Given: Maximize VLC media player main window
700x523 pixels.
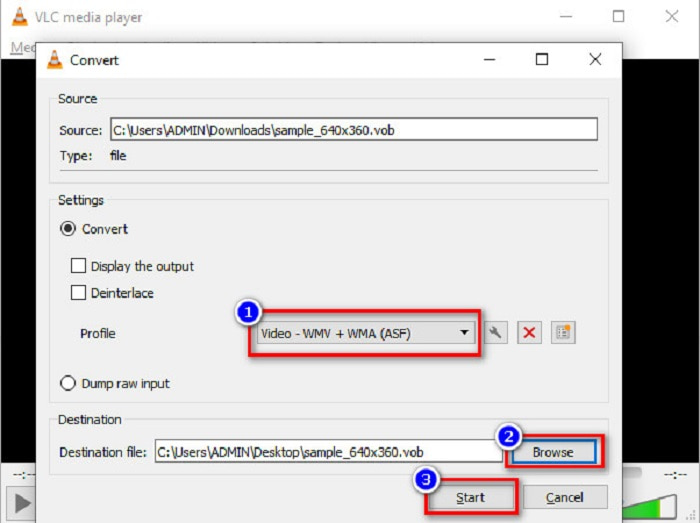Looking at the screenshot, I should (618, 17).
